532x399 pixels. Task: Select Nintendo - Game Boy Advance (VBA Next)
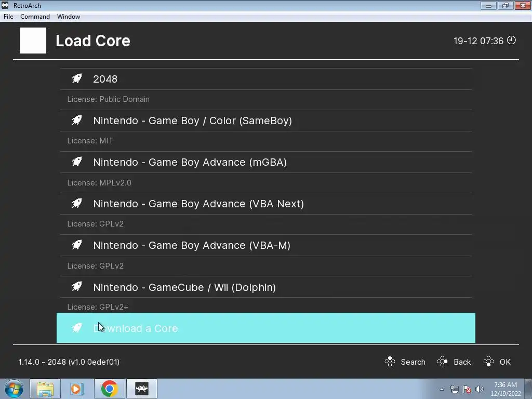tap(266, 204)
